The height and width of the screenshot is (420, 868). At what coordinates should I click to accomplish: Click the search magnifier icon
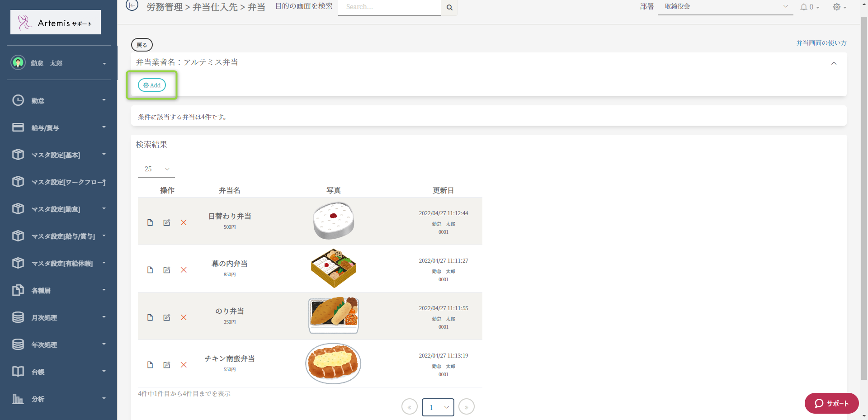pos(449,7)
